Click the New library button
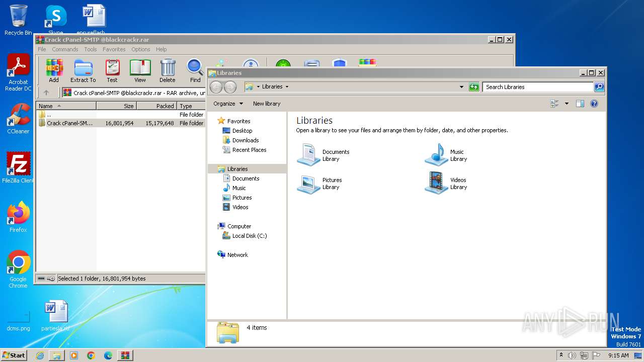 tap(267, 104)
